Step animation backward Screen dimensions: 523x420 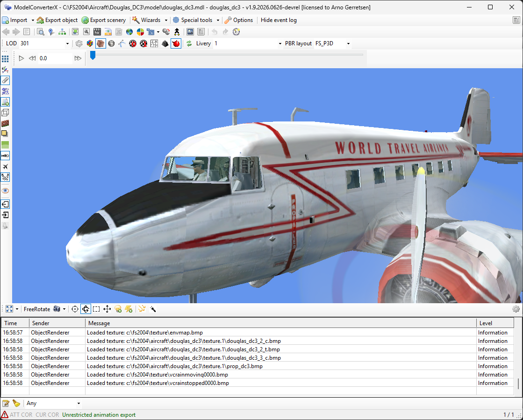click(32, 58)
